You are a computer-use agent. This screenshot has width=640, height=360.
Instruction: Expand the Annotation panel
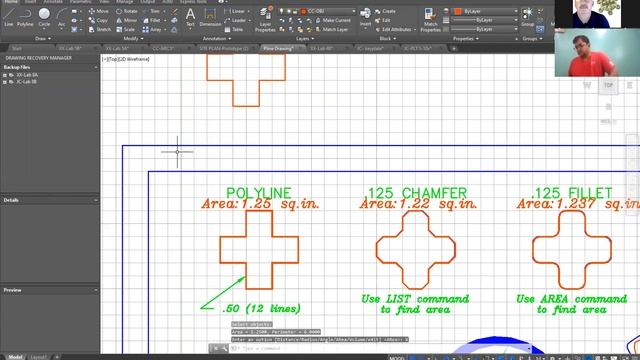[x=217, y=38]
